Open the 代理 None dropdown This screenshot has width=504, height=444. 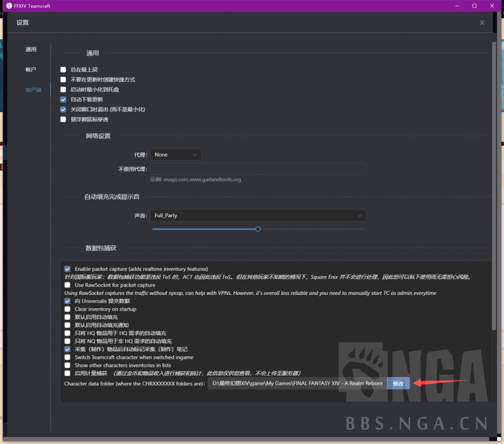click(x=176, y=155)
